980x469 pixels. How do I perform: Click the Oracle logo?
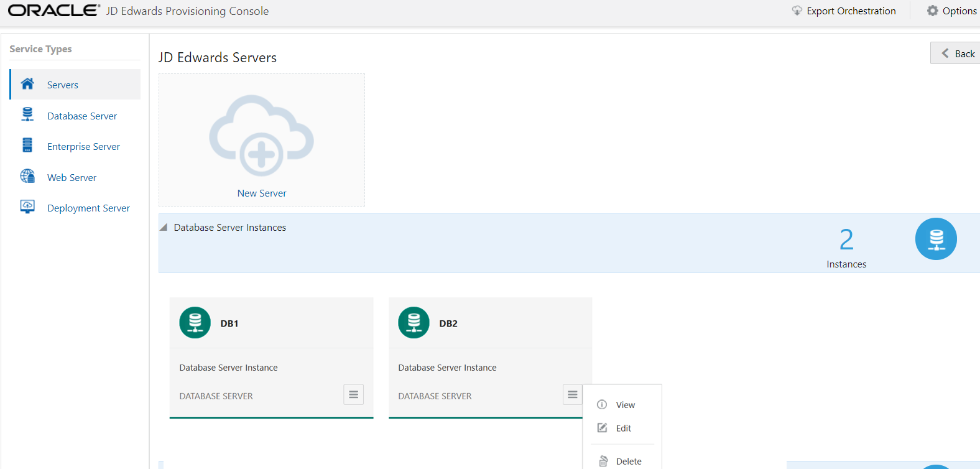click(x=54, y=11)
